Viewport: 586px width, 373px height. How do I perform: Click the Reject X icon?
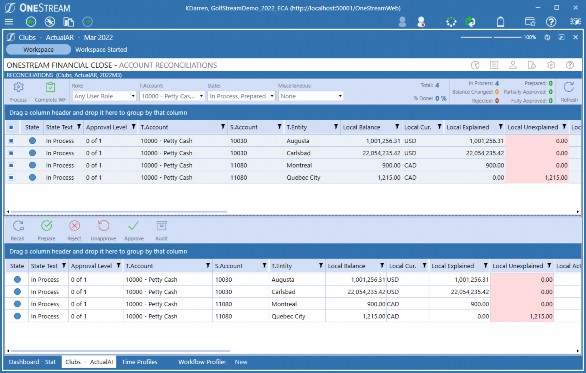74,226
